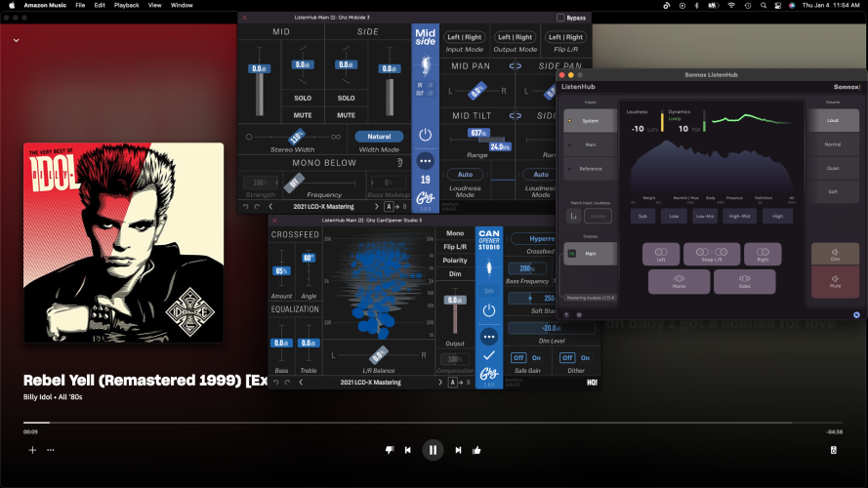Toggle the Mid Tilt link icon
The image size is (868, 488).
516,115
